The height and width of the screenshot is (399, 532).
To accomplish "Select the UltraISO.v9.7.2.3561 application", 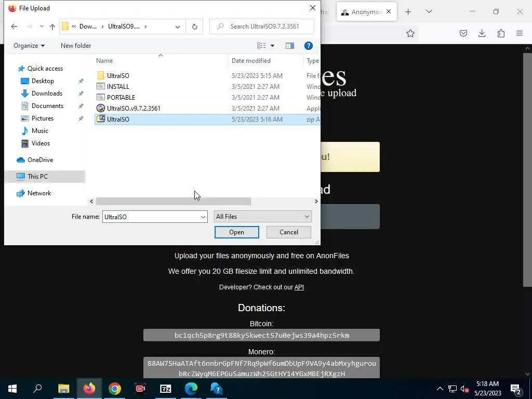I will click(134, 108).
